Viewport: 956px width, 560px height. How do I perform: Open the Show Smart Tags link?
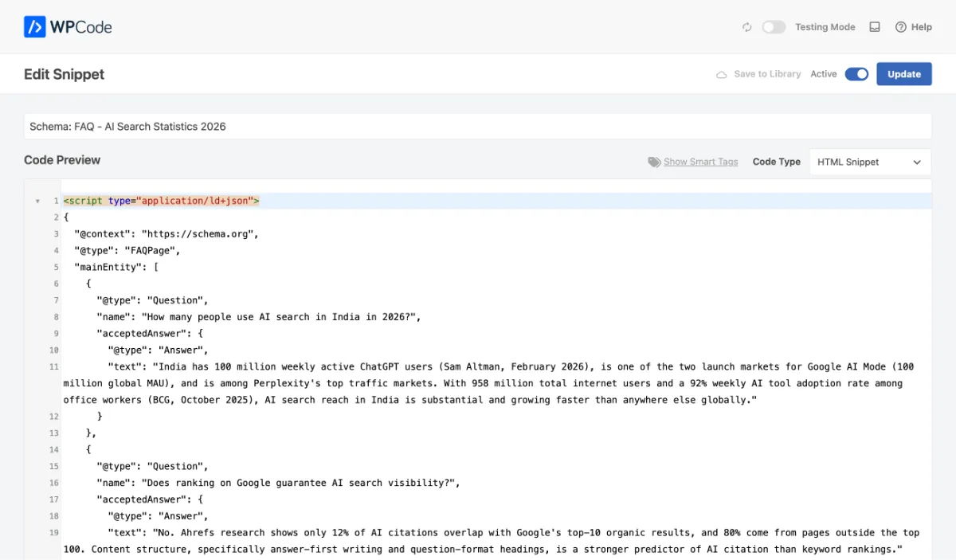(x=700, y=162)
